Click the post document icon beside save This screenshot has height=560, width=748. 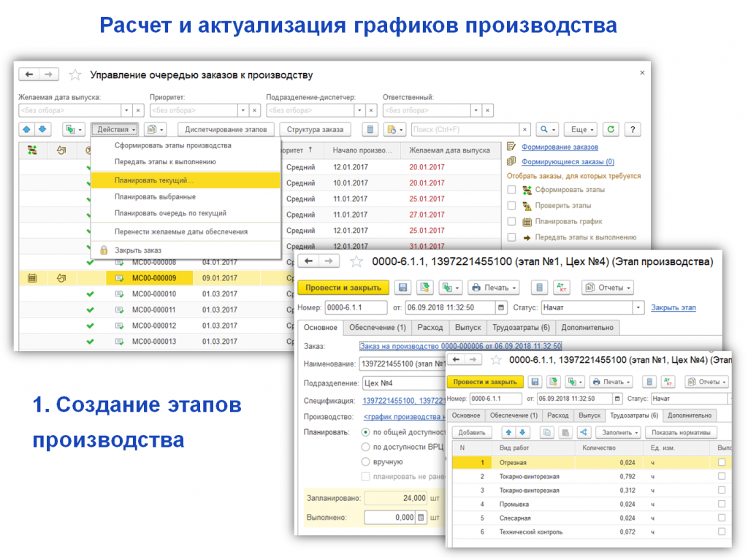coord(424,288)
